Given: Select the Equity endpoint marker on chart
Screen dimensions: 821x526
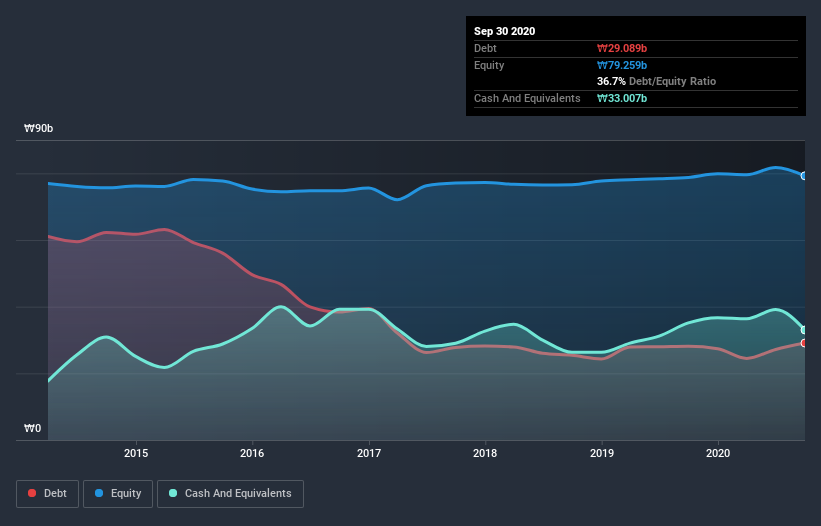Looking at the screenshot, I should click(804, 176).
